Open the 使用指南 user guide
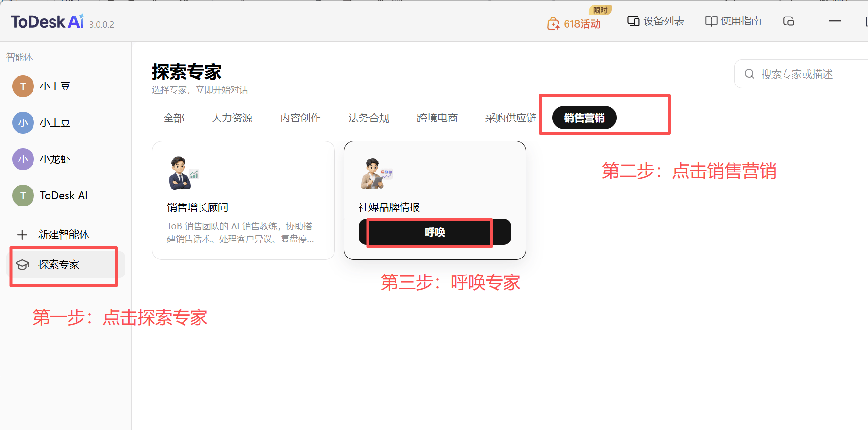The width and height of the screenshot is (868, 430). click(733, 21)
